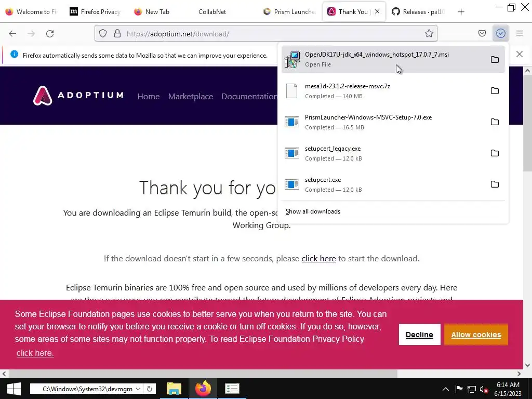The width and height of the screenshot is (532, 399).
Task: Click the Home navigation link
Action: pyautogui.click(x=148, y=96)
